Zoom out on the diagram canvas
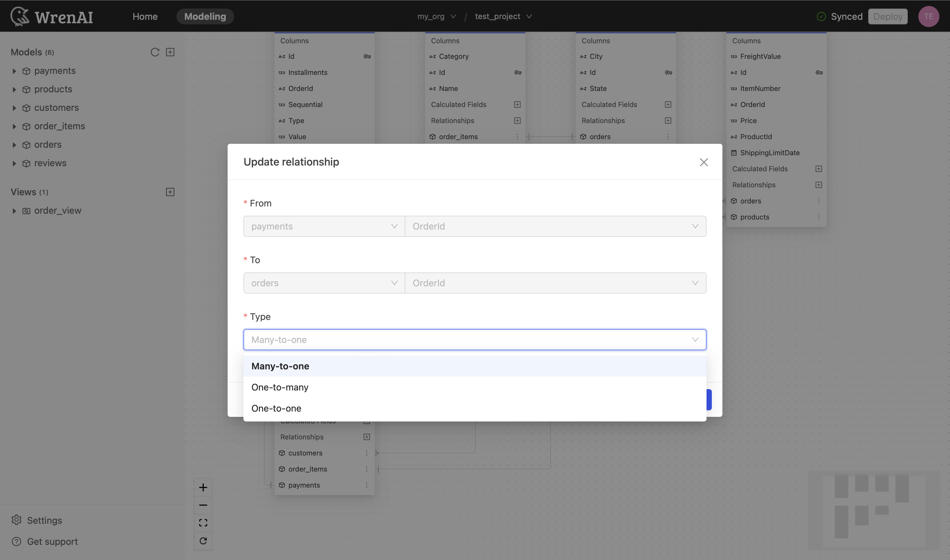950x560 pixels. coord(203,505)
